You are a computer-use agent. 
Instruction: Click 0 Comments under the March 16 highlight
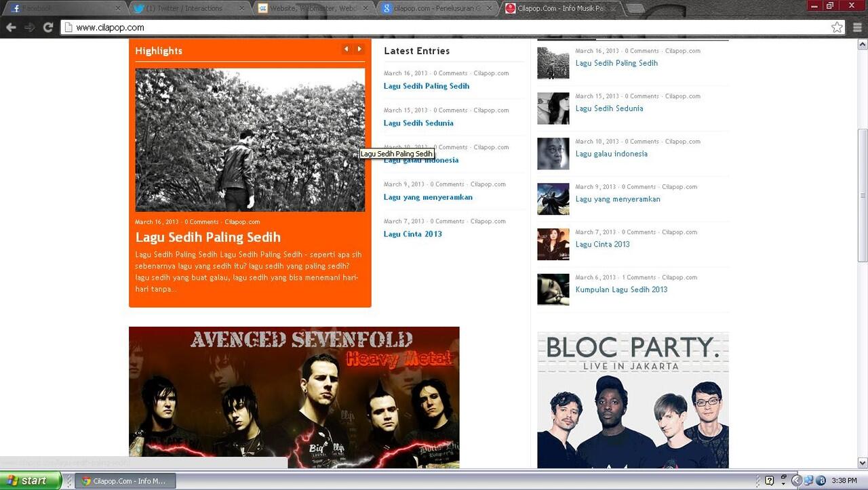pyautogui.click(x=201, y=222)
